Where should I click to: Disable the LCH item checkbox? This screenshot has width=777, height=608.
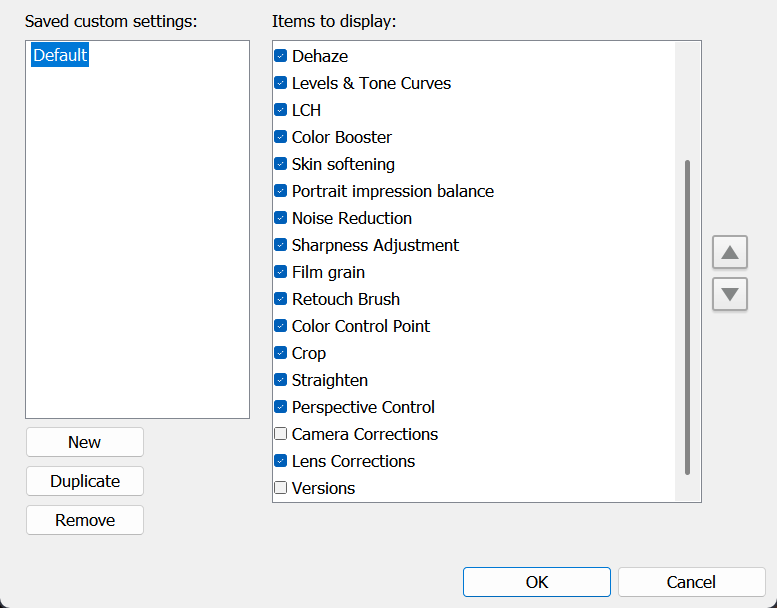point(281,111)
